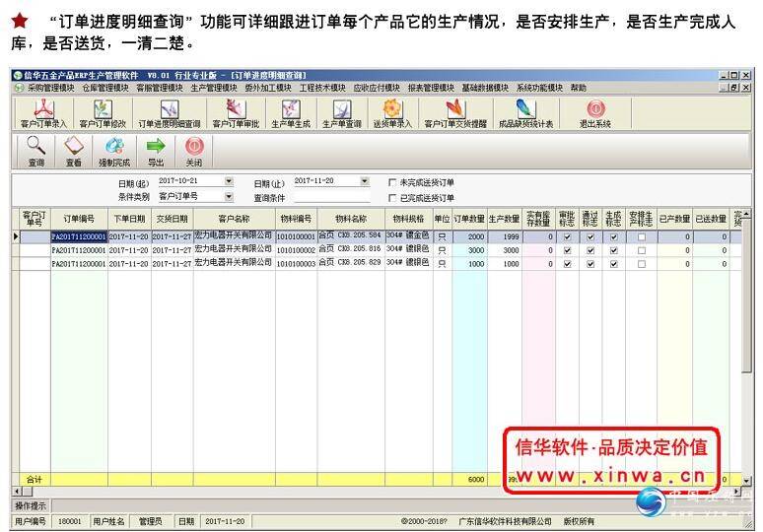
Task: Toggle 安排生产标志 checkbox for material 1010100002
Action: click(642, 250)
